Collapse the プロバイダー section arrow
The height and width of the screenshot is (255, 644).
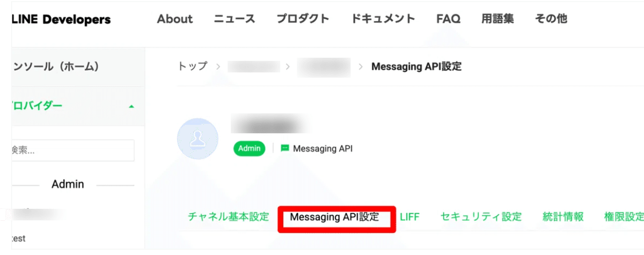click(131, 106)
